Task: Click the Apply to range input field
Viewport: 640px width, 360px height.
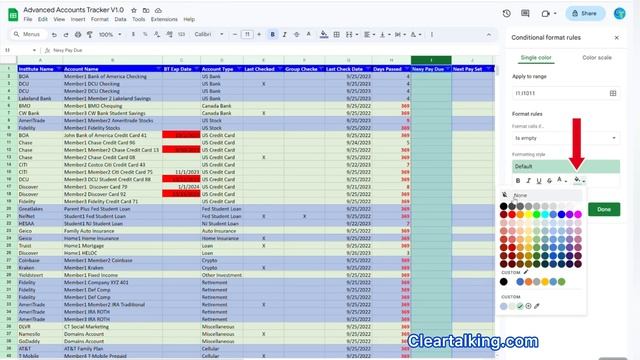Action: pyautogui.click(x=560, y=93)
